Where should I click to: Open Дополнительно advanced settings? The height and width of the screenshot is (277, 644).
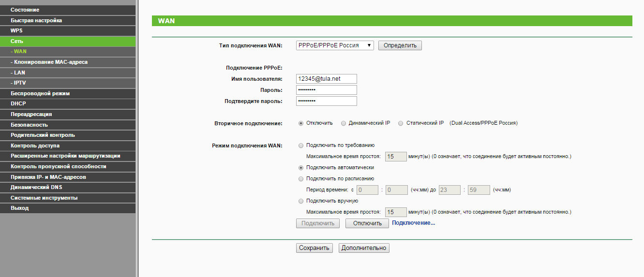tap(364, 248)
